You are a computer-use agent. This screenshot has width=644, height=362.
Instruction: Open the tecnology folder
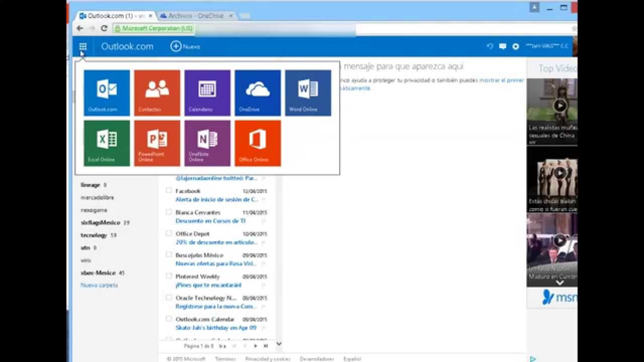click(94, 235)
